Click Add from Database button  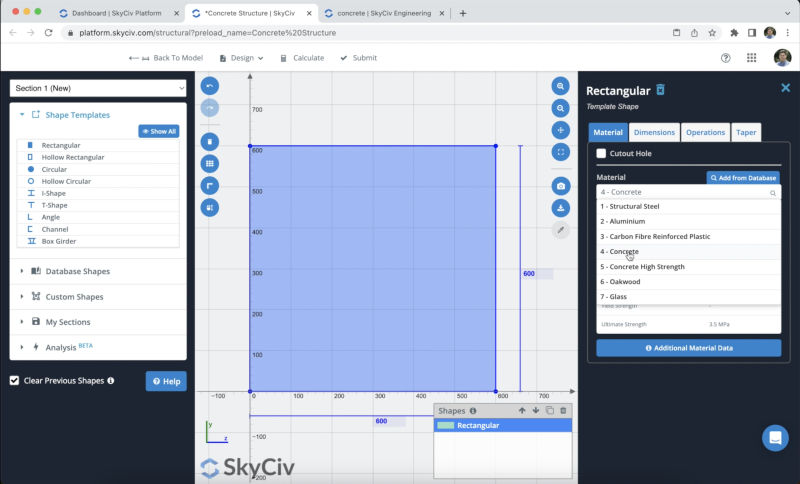pos(743,177)
